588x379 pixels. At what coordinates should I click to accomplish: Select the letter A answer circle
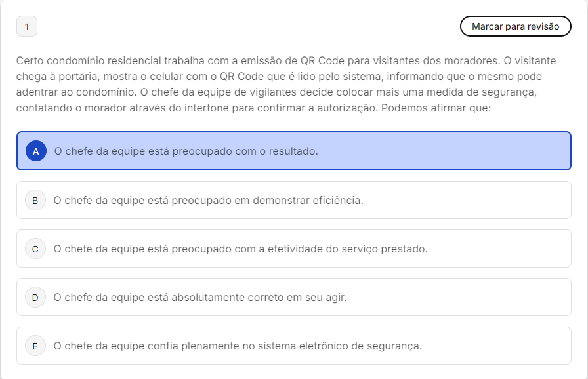36,151
